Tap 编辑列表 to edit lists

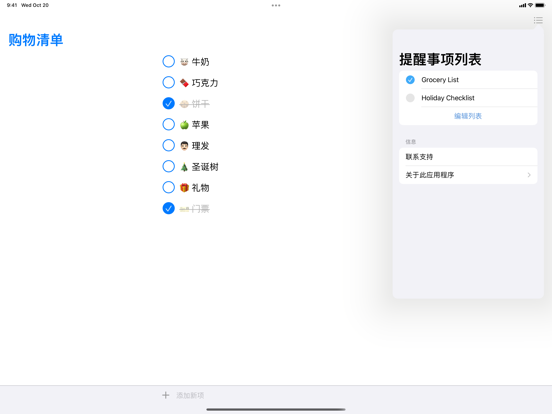[468, 116]
